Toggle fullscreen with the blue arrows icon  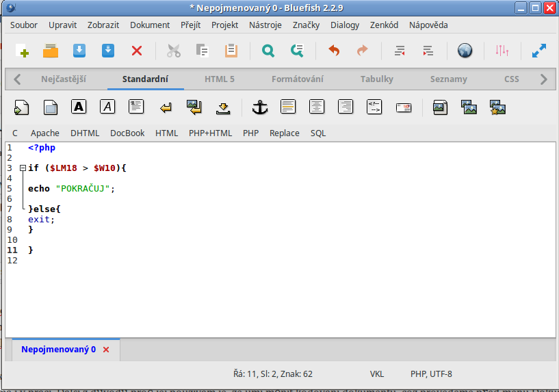pos(539,51)
